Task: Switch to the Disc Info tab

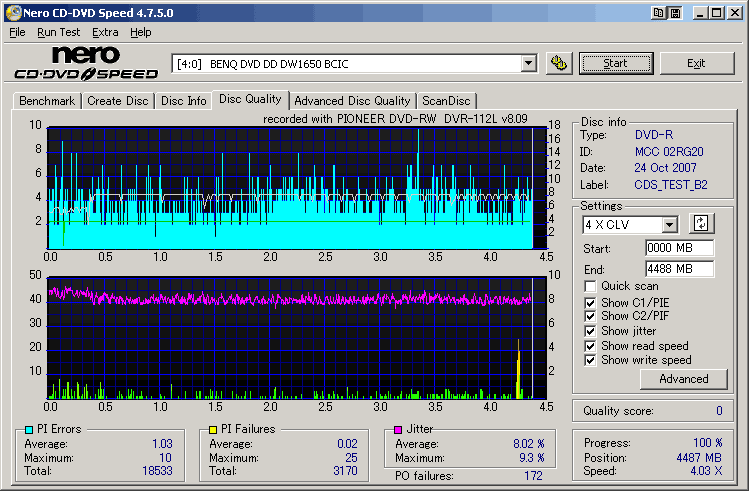Action: 183,101
